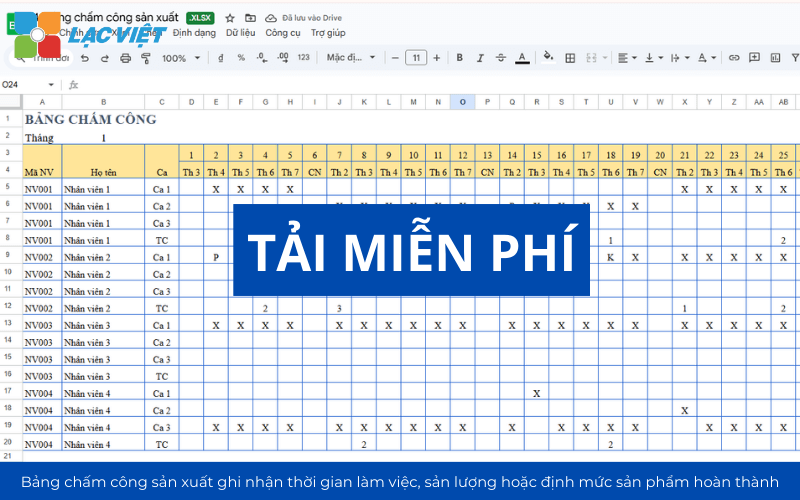Add a comment with comment icon

click(754, 58)
